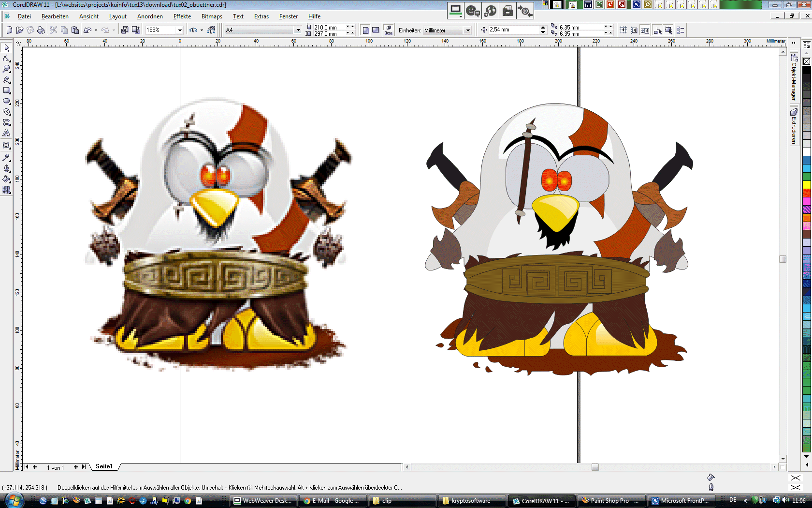Go to last page navigation button

84,467
